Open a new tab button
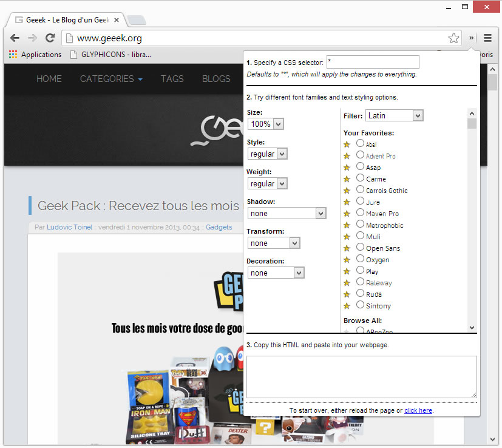502x448 pixels. 137,20
